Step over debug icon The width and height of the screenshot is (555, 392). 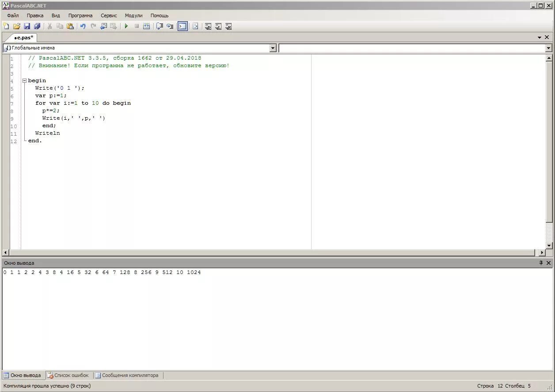click(x=160, y=27)
